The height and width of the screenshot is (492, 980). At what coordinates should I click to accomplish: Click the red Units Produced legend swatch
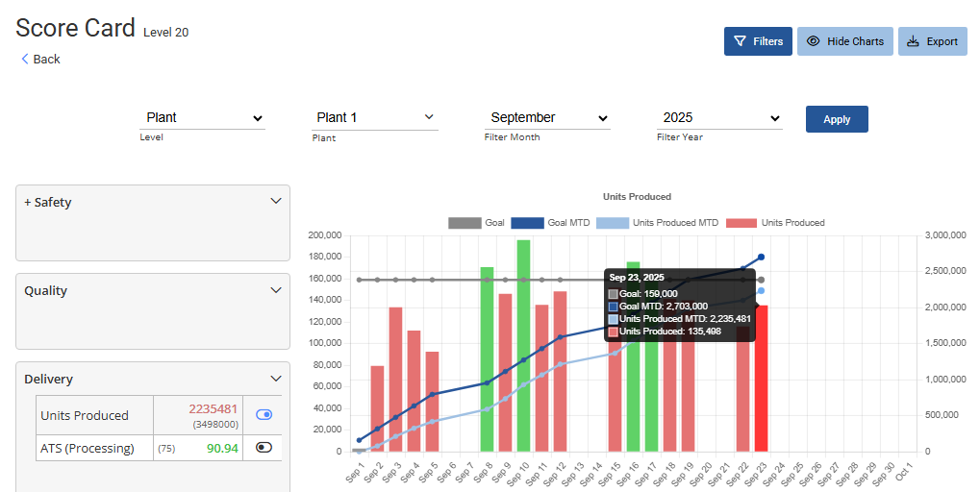pos(741,223)
